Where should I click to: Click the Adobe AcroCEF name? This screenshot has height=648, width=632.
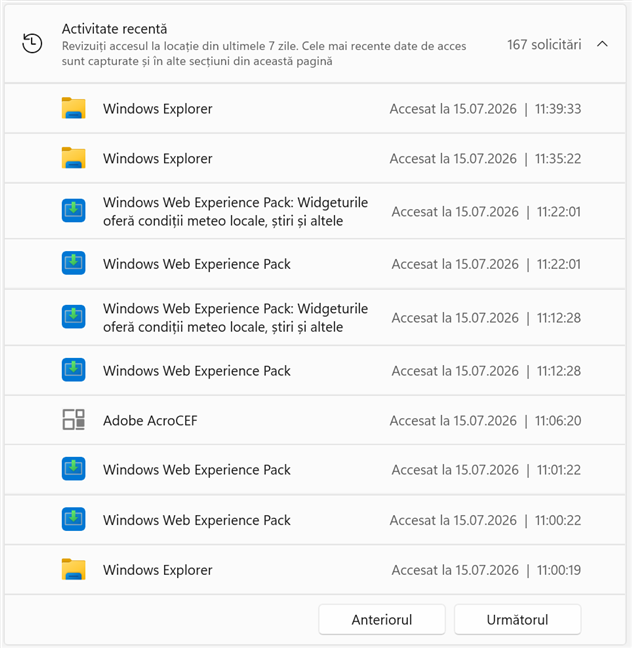tap(150, 420)
